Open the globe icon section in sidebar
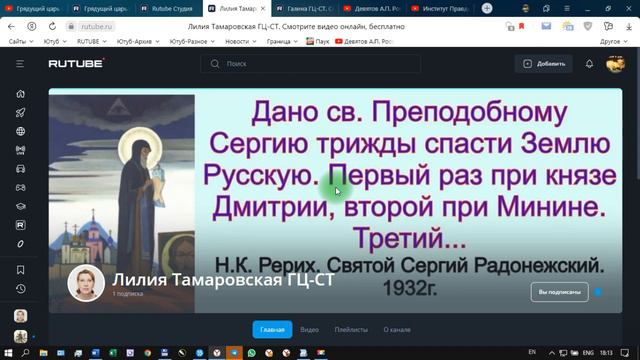The height and width of the screenshot is (360, 640). coord(20,131)
